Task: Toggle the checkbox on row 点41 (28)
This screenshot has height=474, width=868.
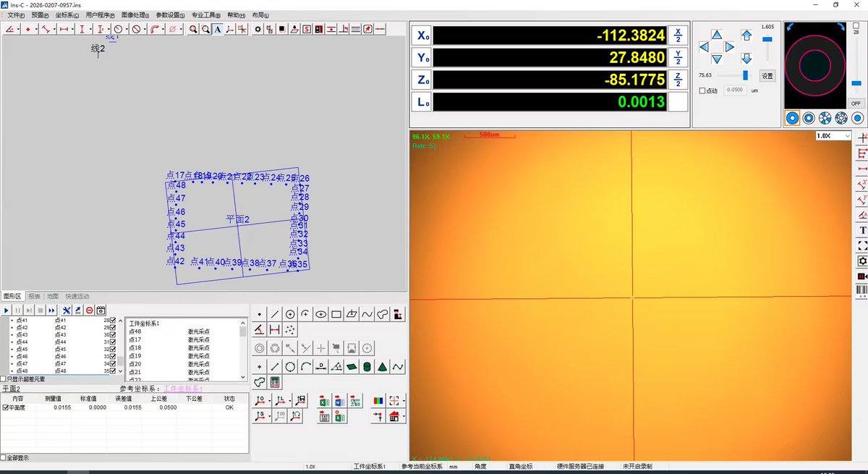Action: point(112,320)
